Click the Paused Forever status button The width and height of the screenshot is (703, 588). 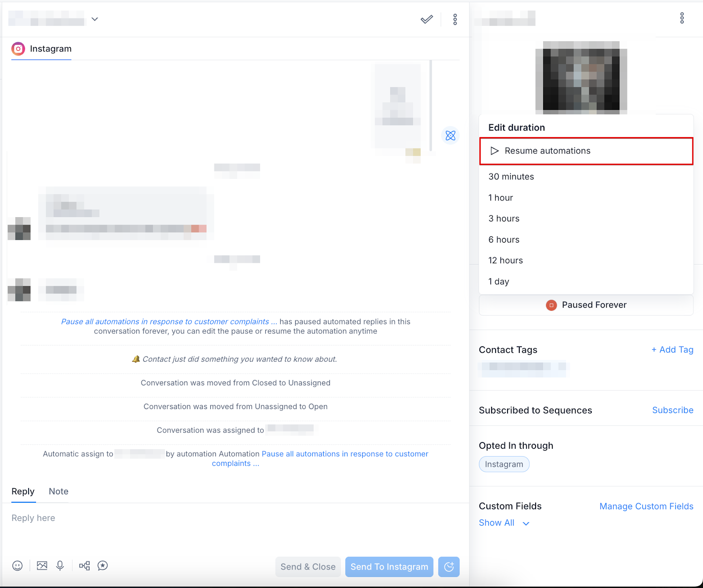click(x=586, y=305)
